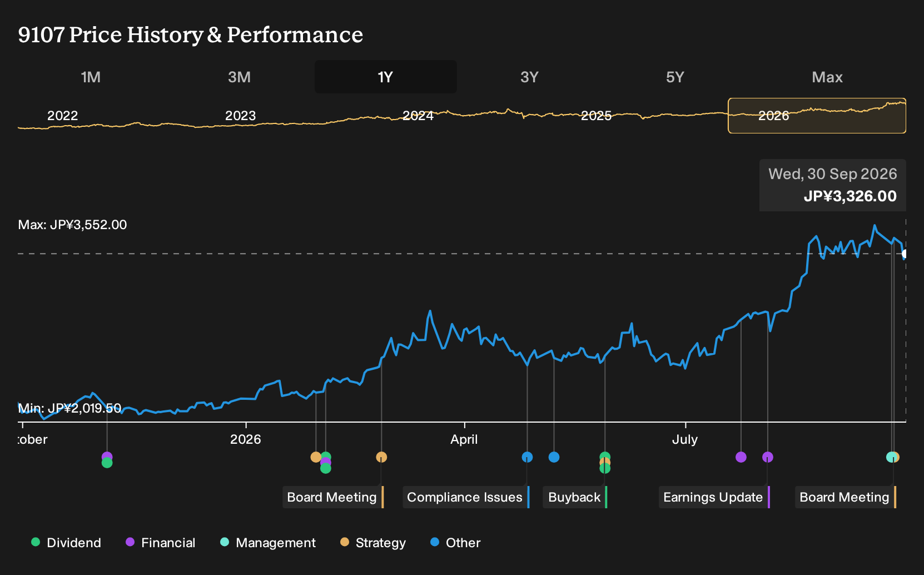Viewport: 924px width, 575px height.
Task: Click Board Meeting label beside Compliance Issues
Action: (333, 497)
